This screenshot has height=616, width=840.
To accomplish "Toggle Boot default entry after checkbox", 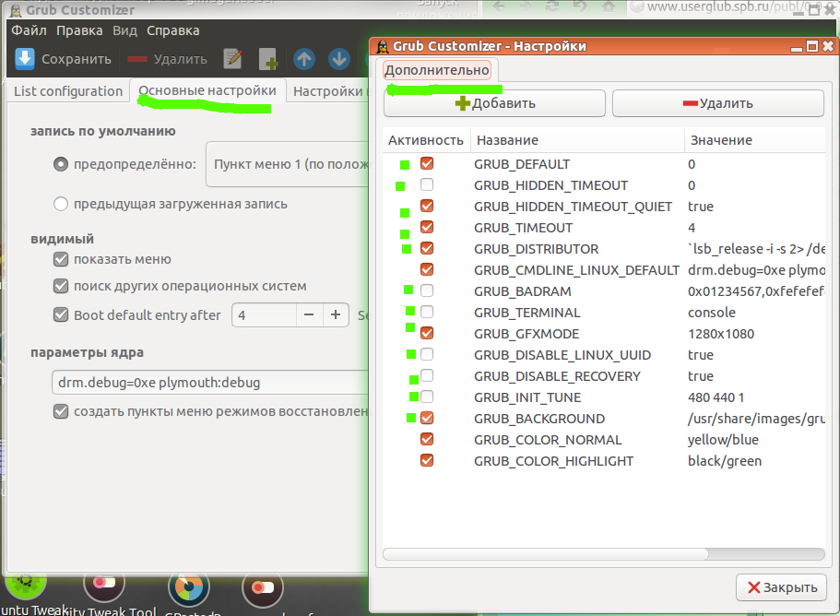I will coord(61,314).
